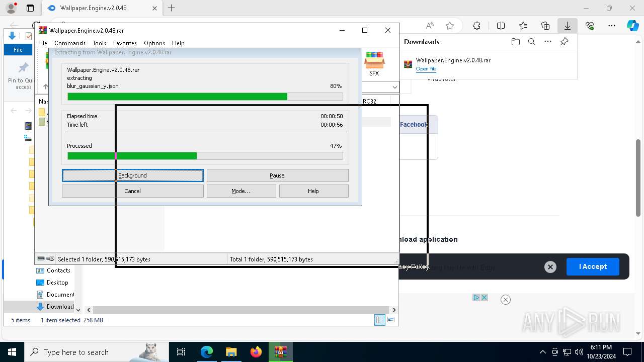The width and height of the screenshot is (644, 362).
Task: Dismiss the cookie banner with X icon
Action: (x=550, y=267)
